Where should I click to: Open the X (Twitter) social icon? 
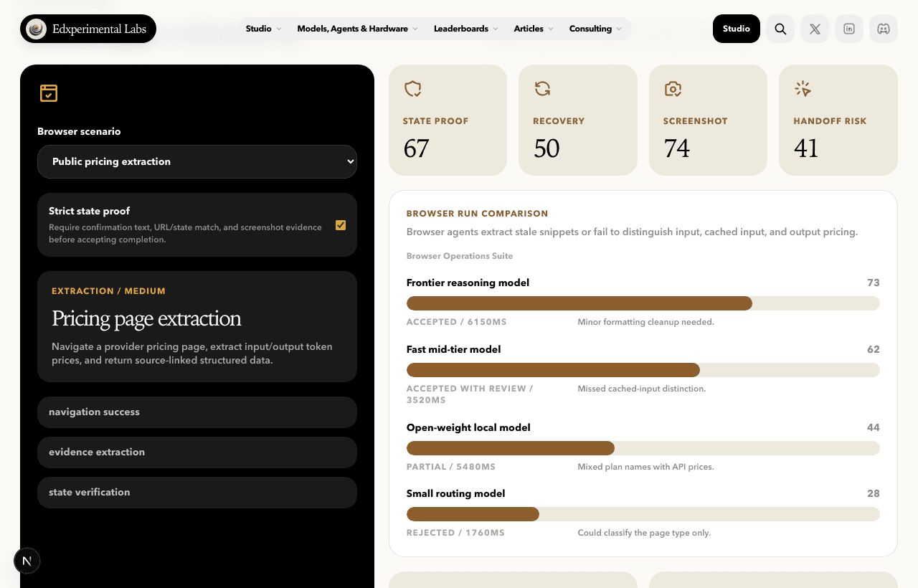815,29
